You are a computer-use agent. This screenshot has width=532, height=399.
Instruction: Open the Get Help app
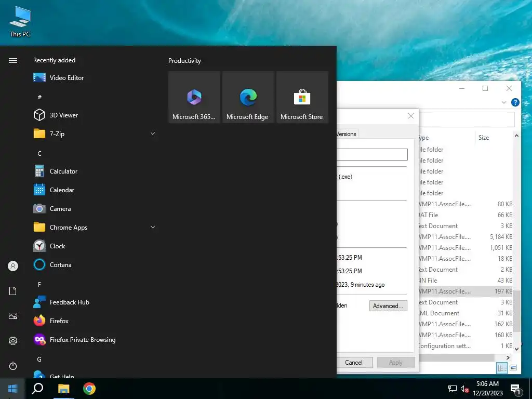click(95, 375)
